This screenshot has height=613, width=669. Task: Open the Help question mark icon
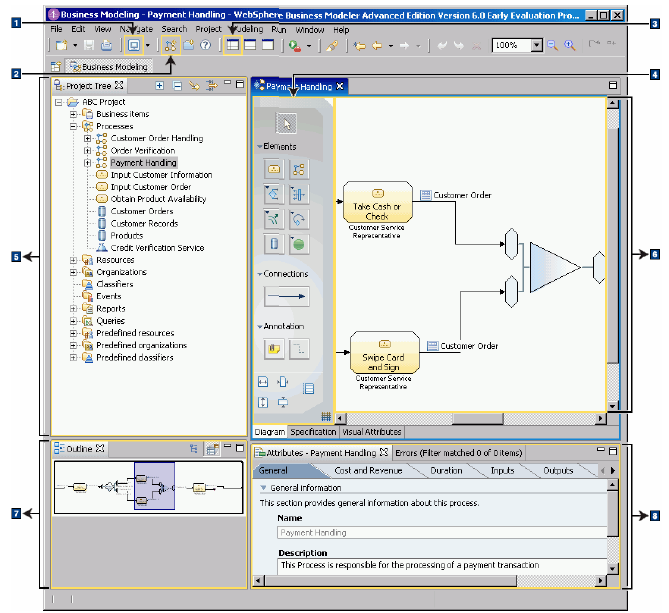point(205,45)
